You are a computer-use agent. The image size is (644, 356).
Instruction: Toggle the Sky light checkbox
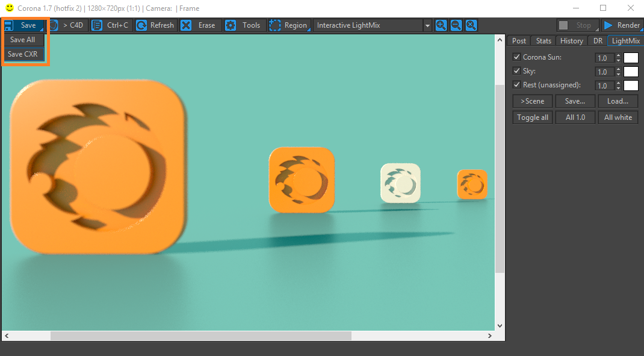(x=516, y=70)
